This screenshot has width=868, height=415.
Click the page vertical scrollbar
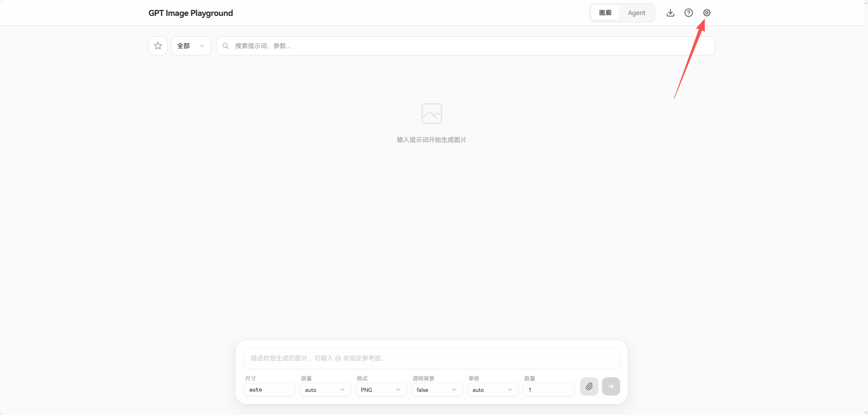[865, 207]
